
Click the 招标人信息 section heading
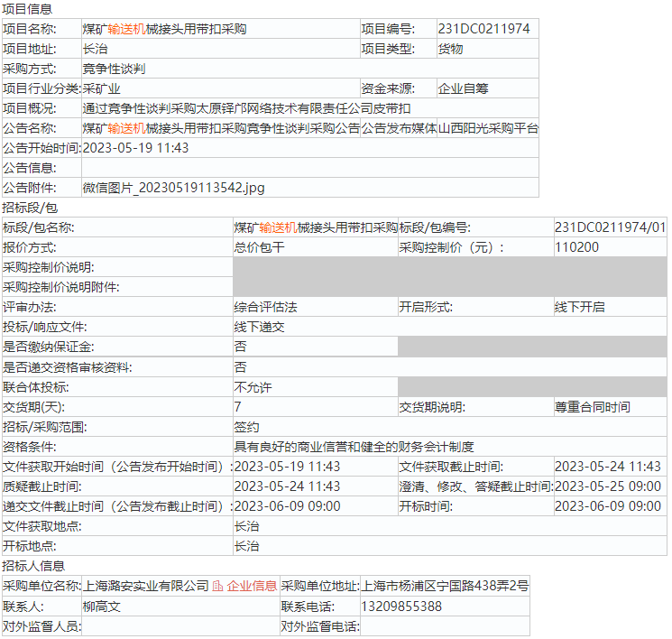pos(33,566)
